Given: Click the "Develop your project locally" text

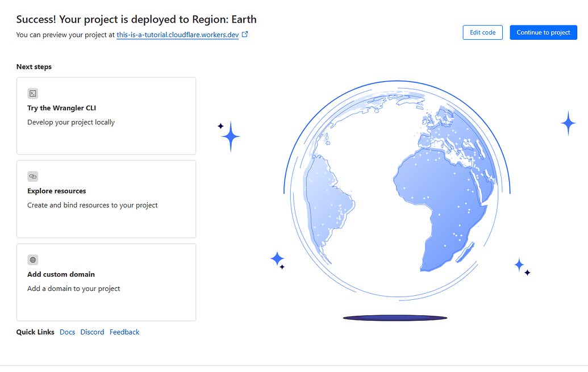Looking at the screenshot, I should click(70, 122).
